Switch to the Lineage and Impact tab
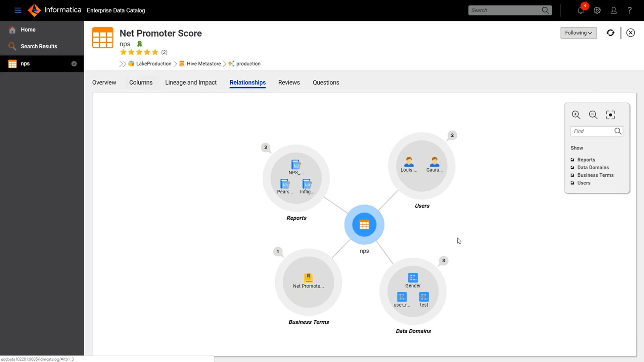This screenshot has height=362, width=644. (x=190, y=82)
